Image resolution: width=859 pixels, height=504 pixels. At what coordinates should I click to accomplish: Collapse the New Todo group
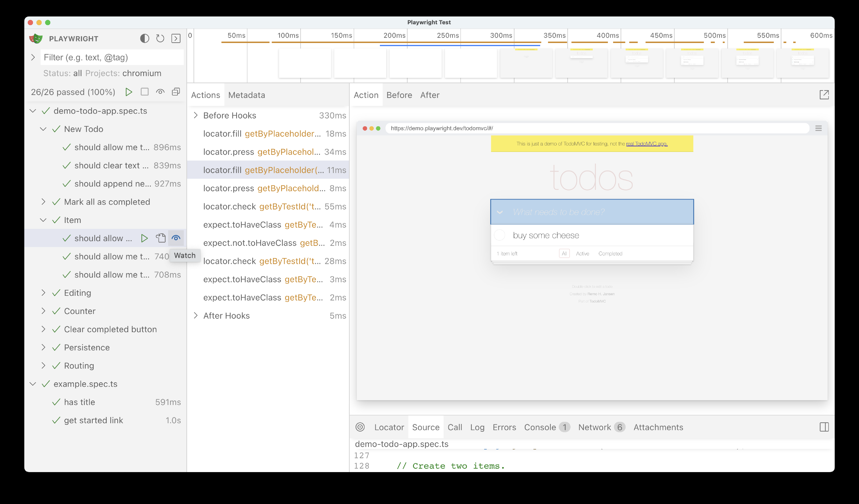(x=43, y=129)
